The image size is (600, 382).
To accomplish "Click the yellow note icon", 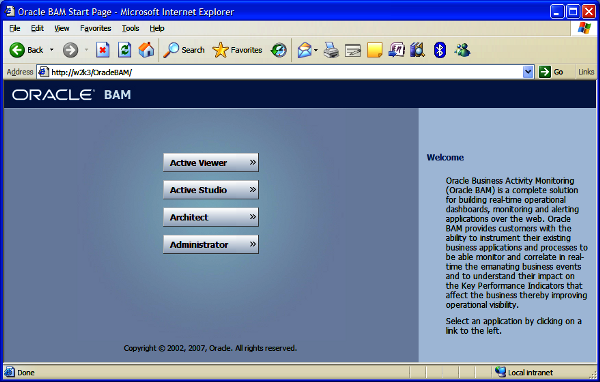I will click(x=375, y=50).
